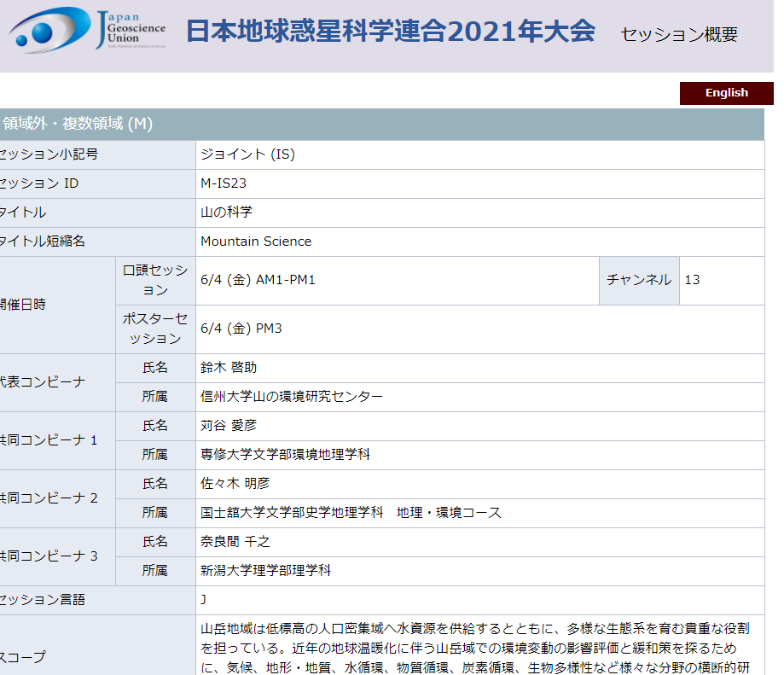Click the co-convener name 佐々木 明彦

(x=235, y=484)
